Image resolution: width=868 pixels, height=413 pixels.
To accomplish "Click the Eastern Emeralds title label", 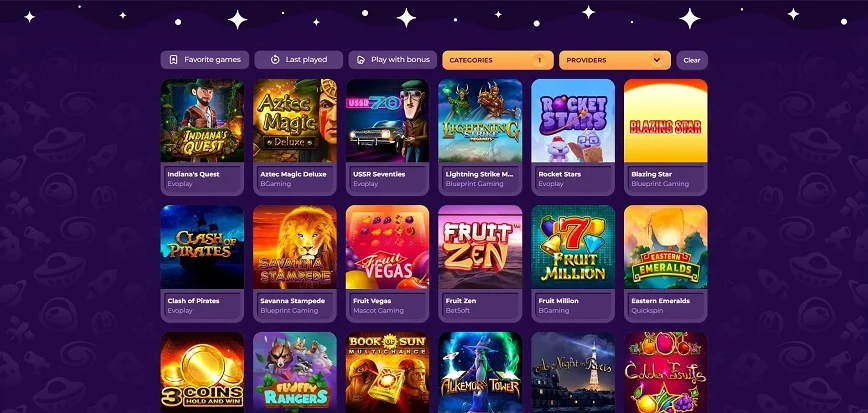I will coord(660,301).
